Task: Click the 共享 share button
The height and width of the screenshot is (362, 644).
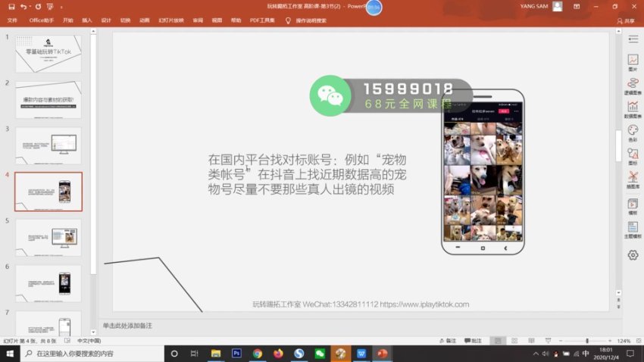Action: (x=626, y=20)
